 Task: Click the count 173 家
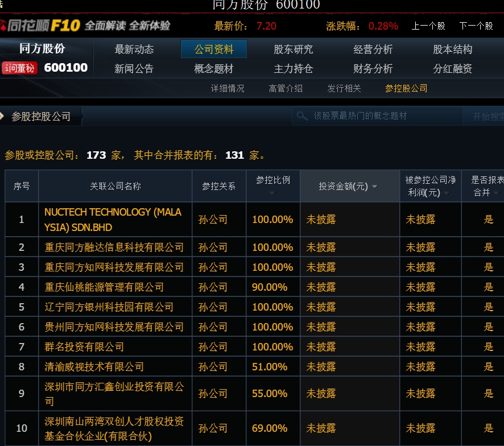pos(97,155)
